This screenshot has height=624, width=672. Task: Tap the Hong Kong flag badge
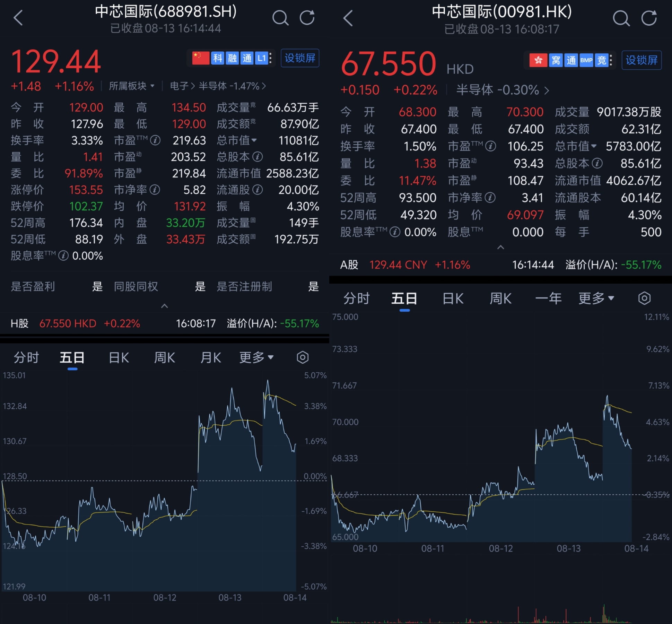[x=538, y=60]
